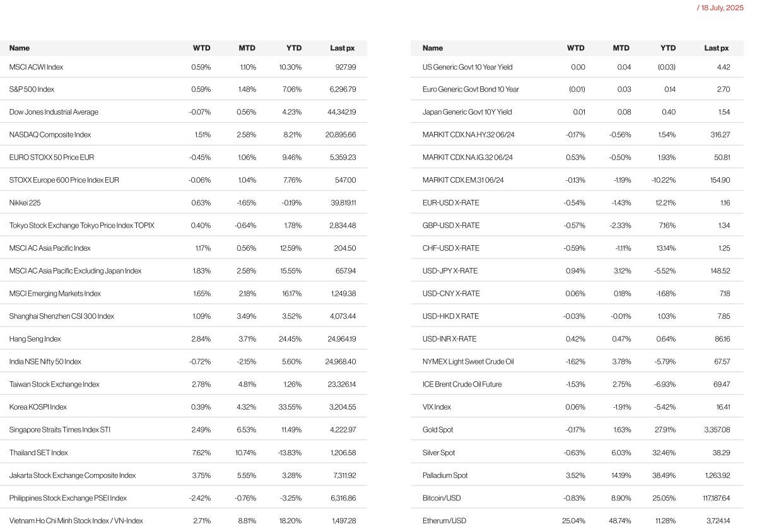Image resolution: width=757 pixels, height=532 pixels.
Task: Click the Etherum/USD row name
Action: pos(444,521)
